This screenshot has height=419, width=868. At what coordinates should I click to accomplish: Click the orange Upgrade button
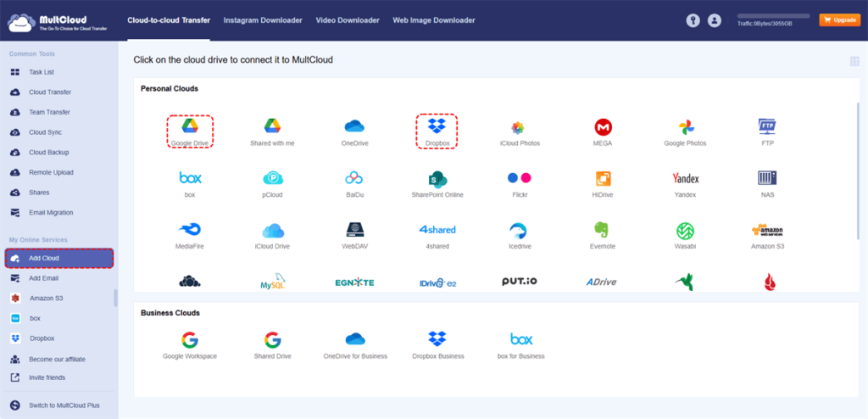point(840,20)
